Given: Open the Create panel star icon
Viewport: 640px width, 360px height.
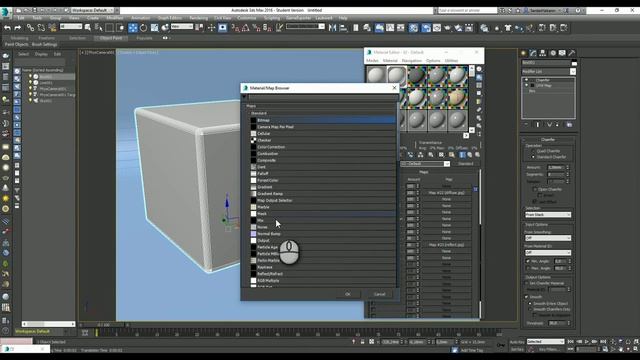Looking at the screenshot, I should coord(524,53).
